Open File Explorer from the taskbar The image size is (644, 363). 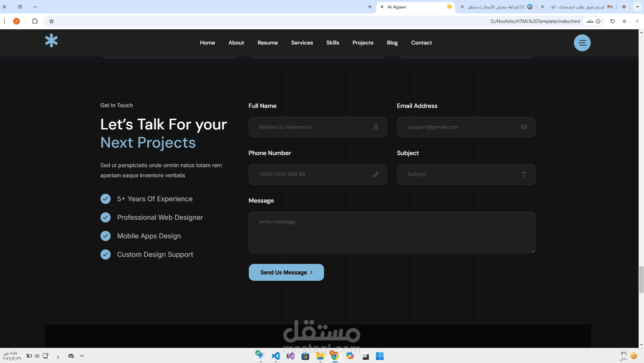click(320, 356)
